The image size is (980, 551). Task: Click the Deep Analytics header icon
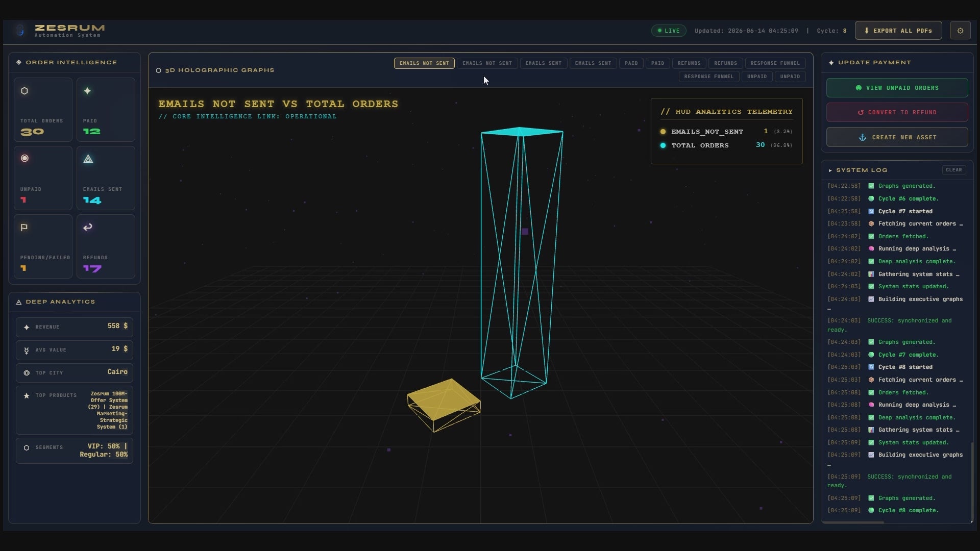tap(19, 302)
